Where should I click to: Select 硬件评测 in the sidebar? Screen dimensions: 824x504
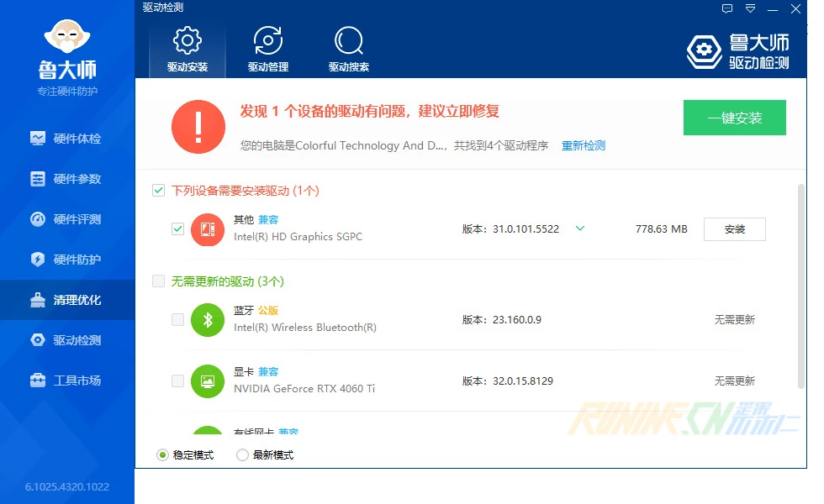[67, 218]
